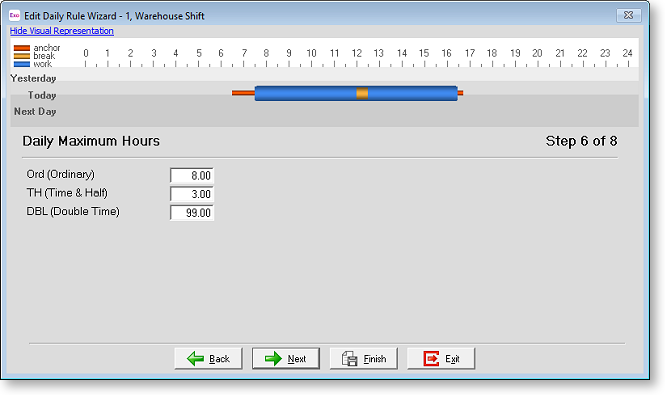
Task: Click the green Next arrow icon
Action: (273, 359)
